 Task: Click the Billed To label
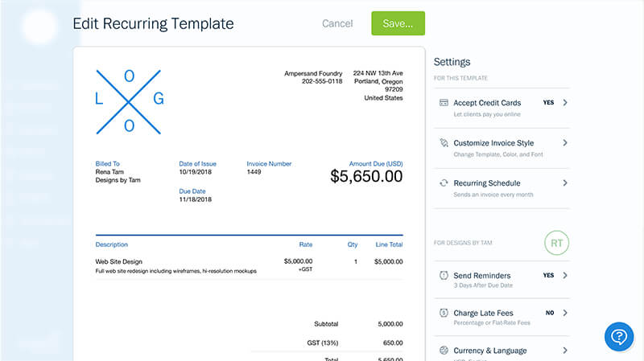(108, 163)
